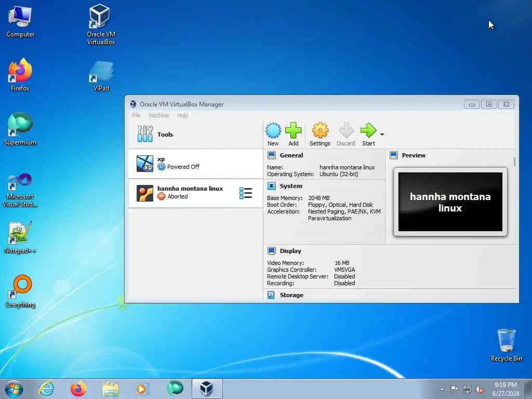Launch Firefox from the taskbar
The width and height of the screenshot is (532, 399).
(x=78, y=389)
